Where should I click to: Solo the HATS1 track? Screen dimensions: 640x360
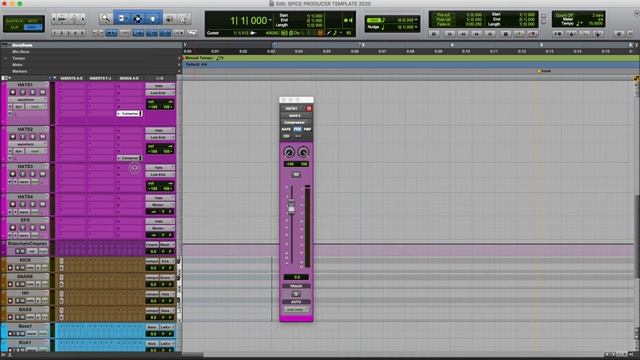click(x=33, y=92)
